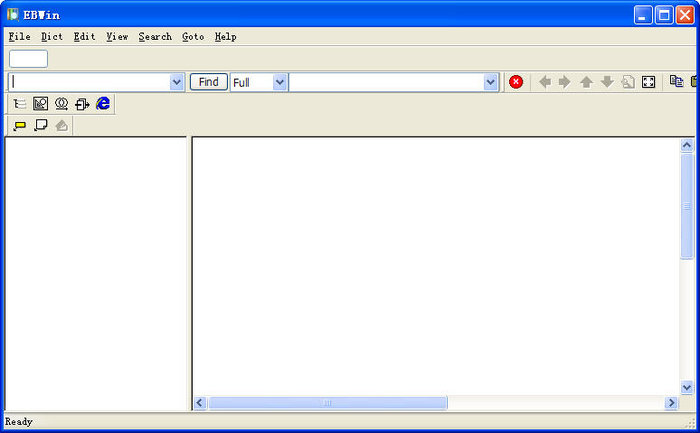Click the sticky note memo icon
The width and height of the screenshot is (700, 433).
pyautogui.click(x=41, y=125)
